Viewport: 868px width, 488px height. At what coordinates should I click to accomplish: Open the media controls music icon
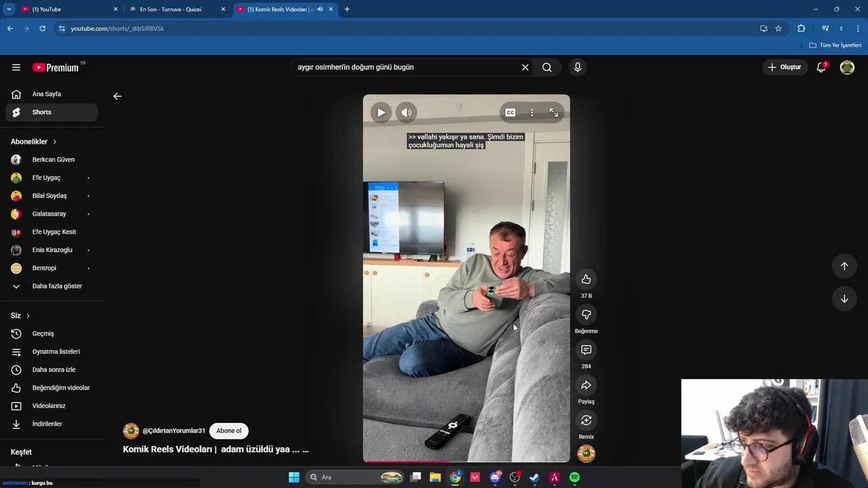coord(825,28)
